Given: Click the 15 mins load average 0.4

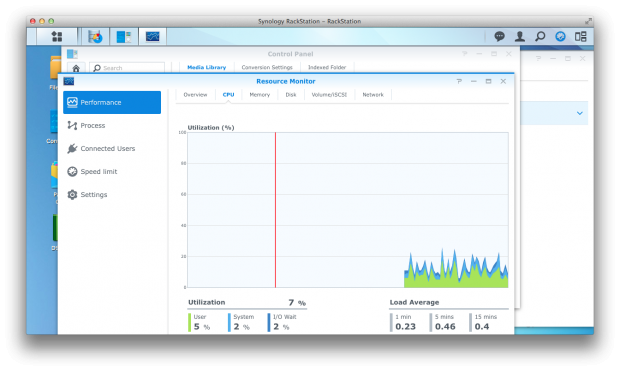Looking at the screenshot, I should [482, 327].
